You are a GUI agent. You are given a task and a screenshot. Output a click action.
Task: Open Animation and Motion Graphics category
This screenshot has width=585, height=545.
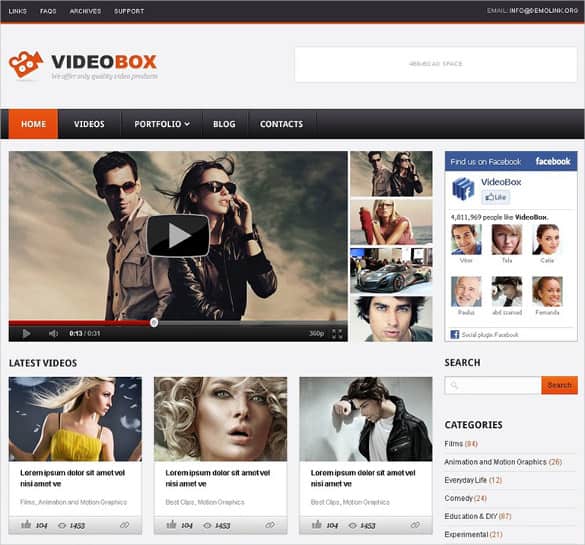tap(495, 462)
